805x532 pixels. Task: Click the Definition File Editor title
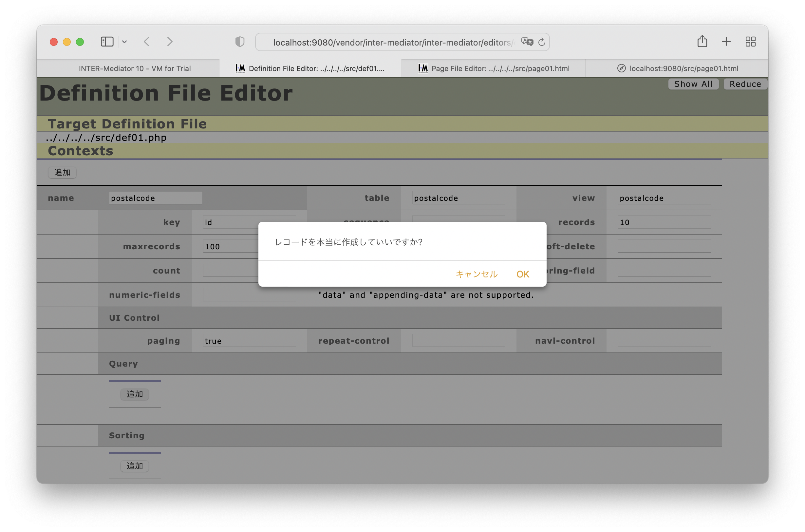coord(166,93)
